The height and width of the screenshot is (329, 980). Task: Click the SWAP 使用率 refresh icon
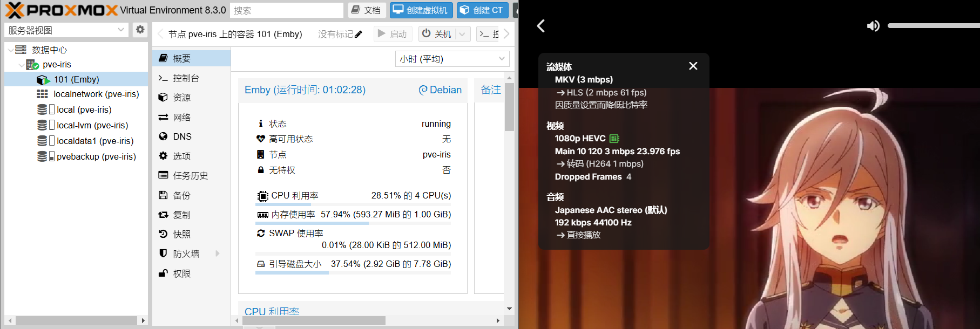261,233
